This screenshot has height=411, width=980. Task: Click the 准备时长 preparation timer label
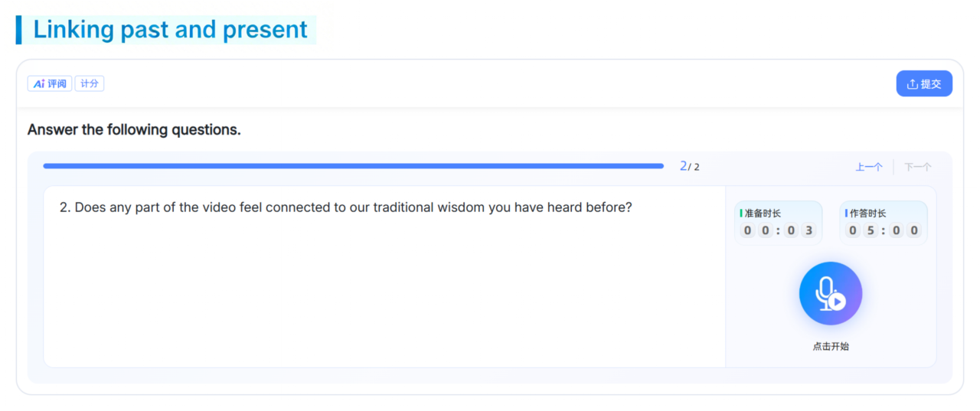pos(763,214)
